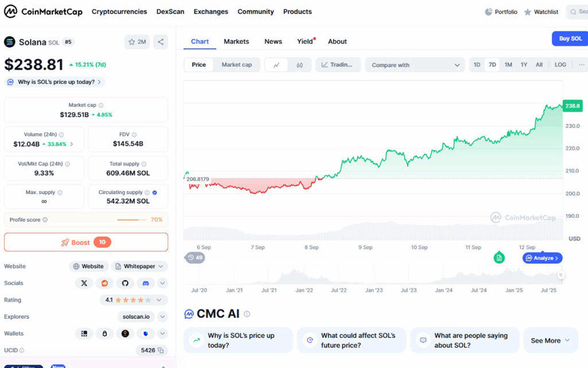Add Solana to watchlist via star button

[137, 41]
